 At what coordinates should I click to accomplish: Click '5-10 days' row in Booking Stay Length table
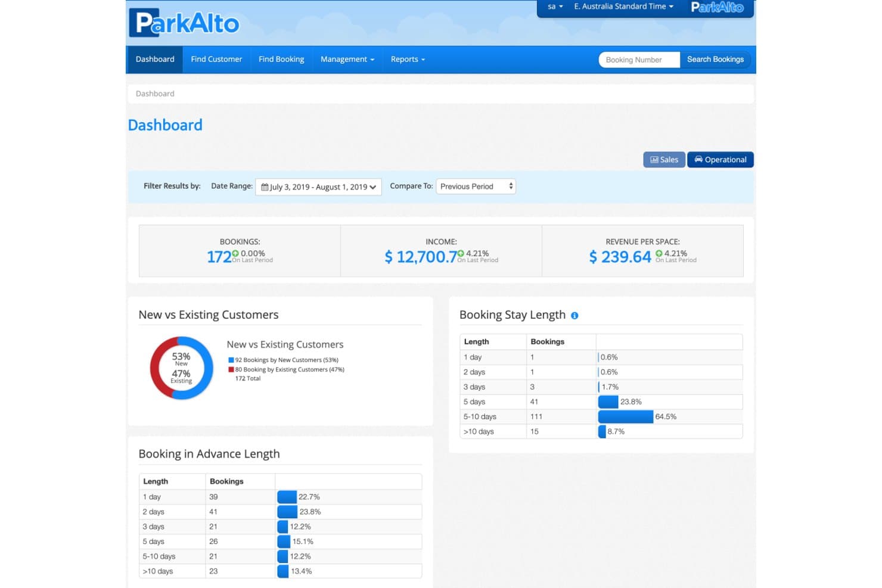coord(601,417)
